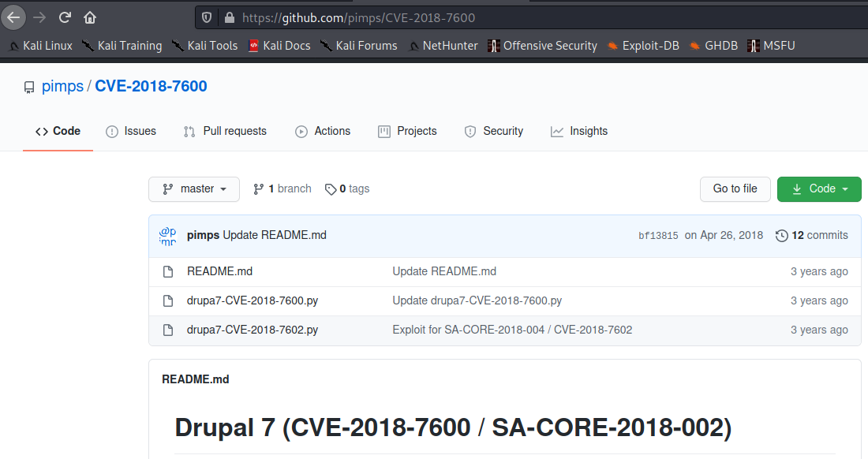Screen dimensions: 868x459
Task: Open the drupa7-CVE-2018-7602.py file
Action: pyautogui.click(x=253, y=330)
